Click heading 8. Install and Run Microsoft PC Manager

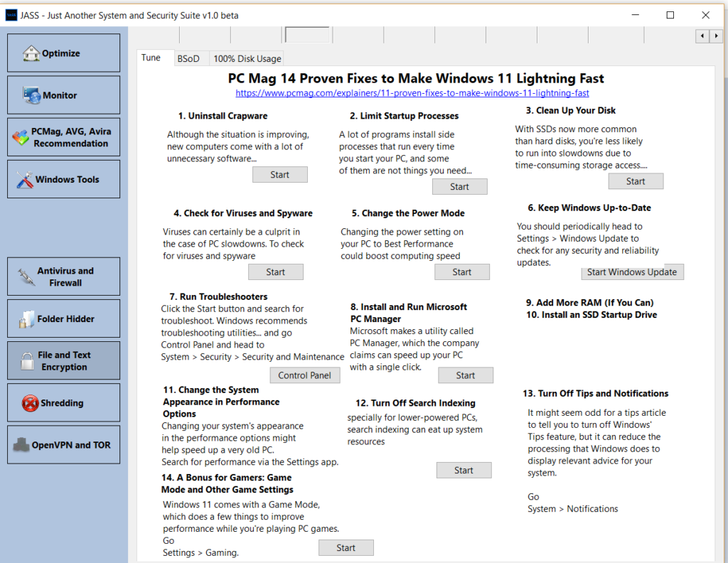pos(409,313)
